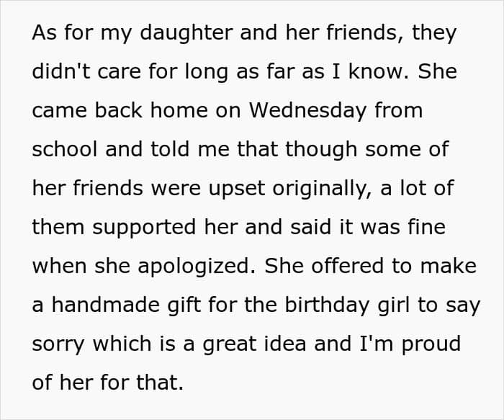Click the word "home" in third line
The height and width of the screenshot is (420, 504).
[x=179, y=110]
